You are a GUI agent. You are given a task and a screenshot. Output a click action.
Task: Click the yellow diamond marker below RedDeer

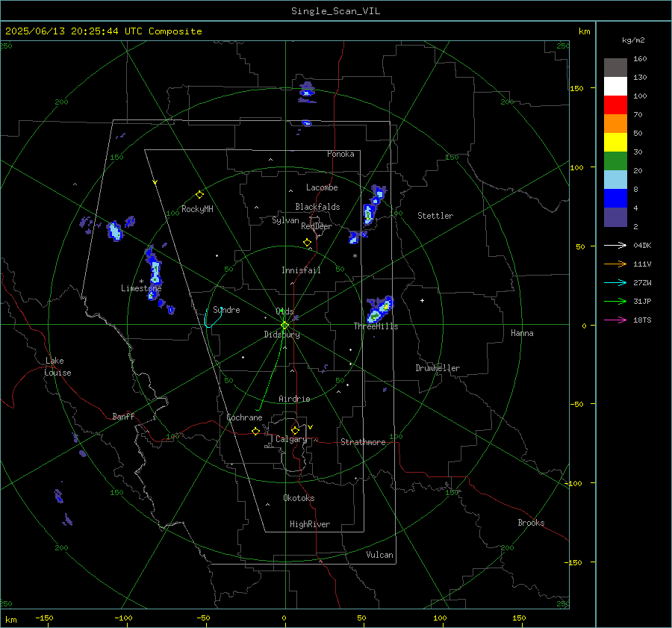point(307,243)
